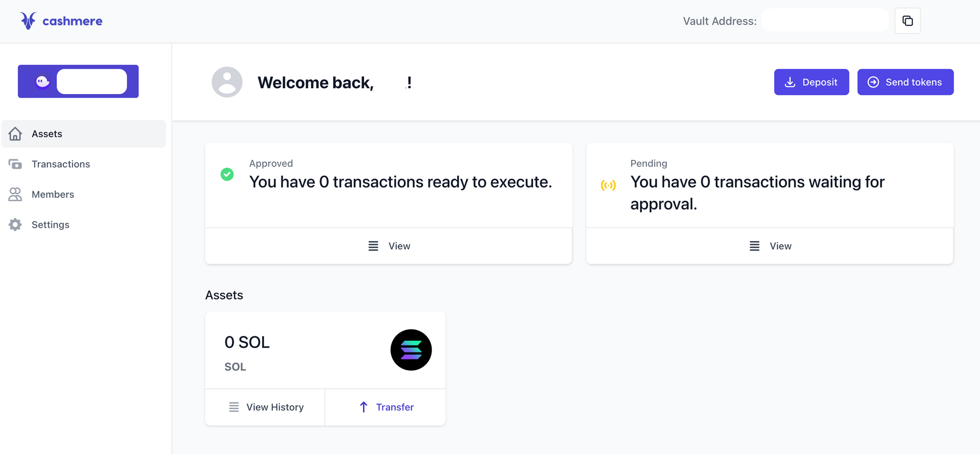The width and height of the screenshot is (980, 454).
Task: View pending transactions awaiting approval
Action: tap(769, 246)
